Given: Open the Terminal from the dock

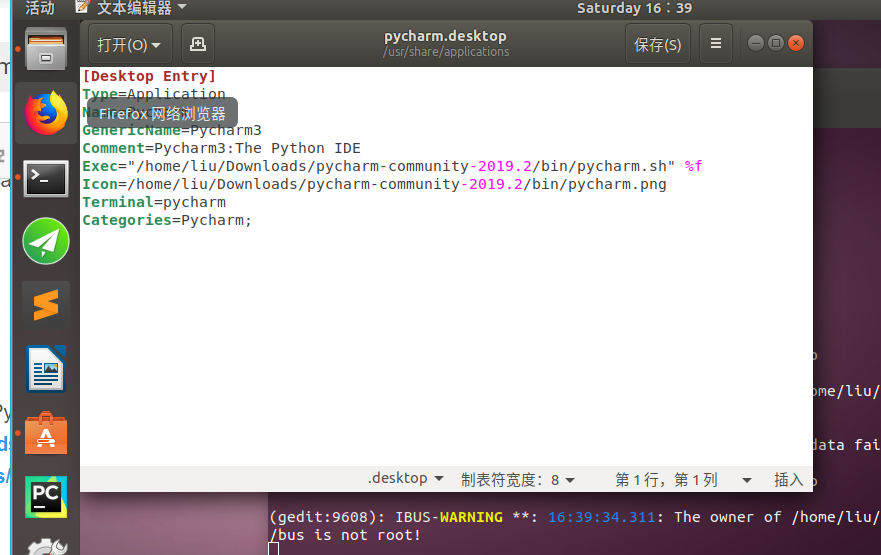Looking at the screenshot, I should coord(46,178).
